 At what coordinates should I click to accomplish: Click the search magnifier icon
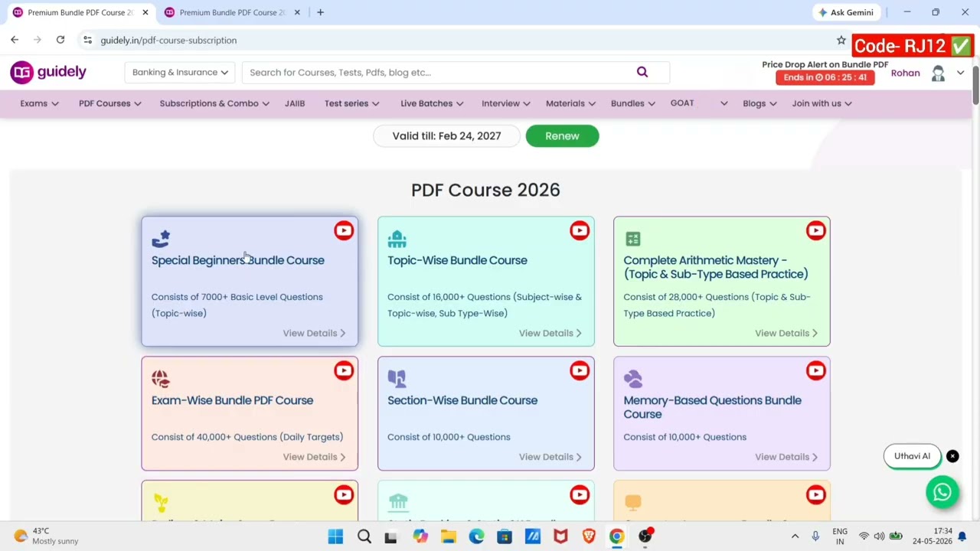tap(642, 72)
